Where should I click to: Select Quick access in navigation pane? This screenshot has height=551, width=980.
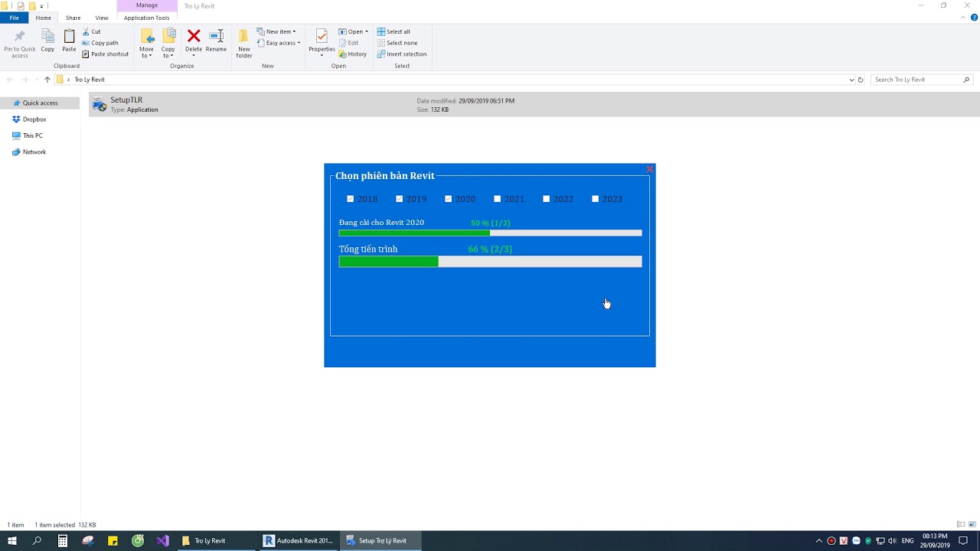point(40,103)
